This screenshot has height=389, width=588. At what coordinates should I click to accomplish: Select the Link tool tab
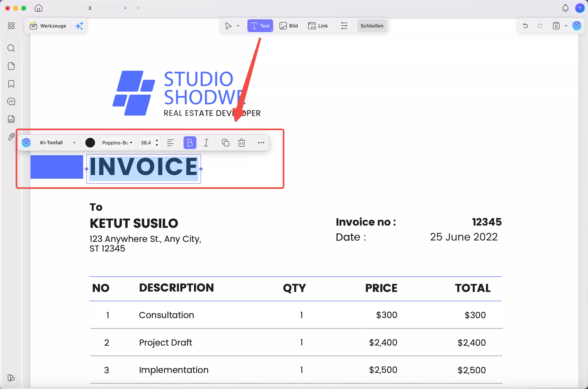click(318, 26)
